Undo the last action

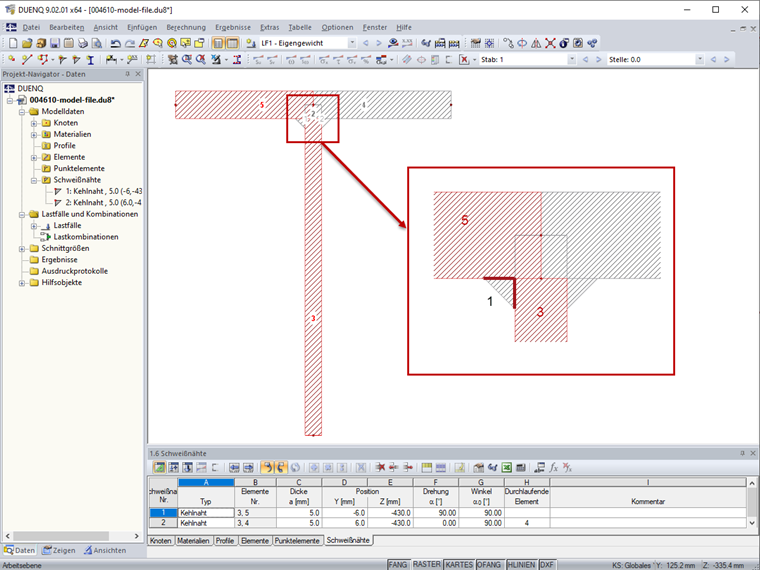tap(115, 43)
